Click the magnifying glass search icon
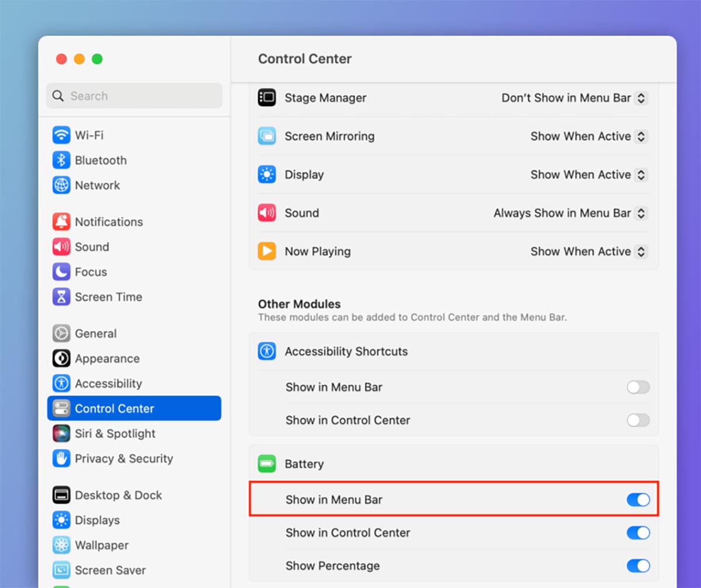The image size is (701, 588). [58, 96]
